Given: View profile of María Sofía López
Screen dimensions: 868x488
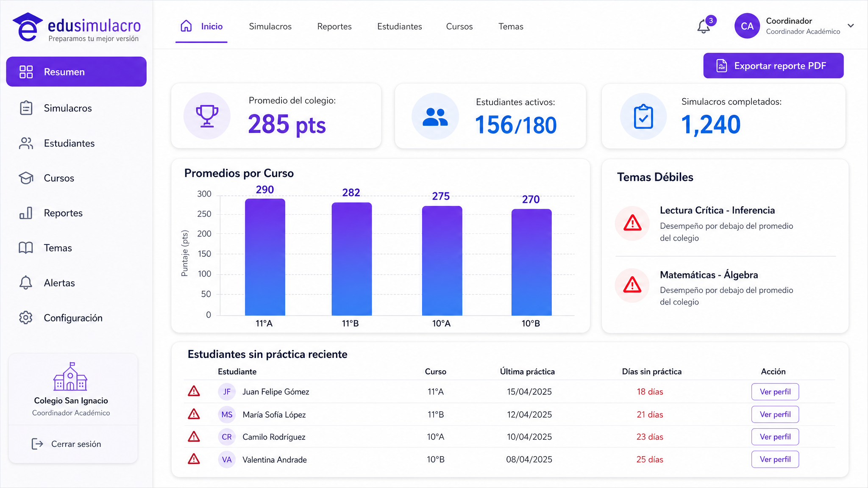Looking at the screenshot, I should coord(775,414).
